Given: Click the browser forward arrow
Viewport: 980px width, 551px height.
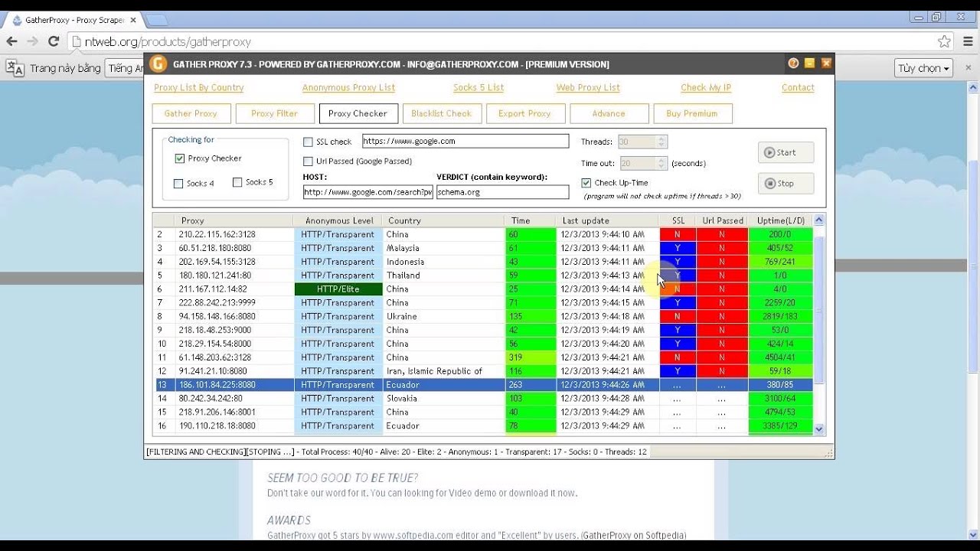Looking at the screenshot, I should coord(32,41).
